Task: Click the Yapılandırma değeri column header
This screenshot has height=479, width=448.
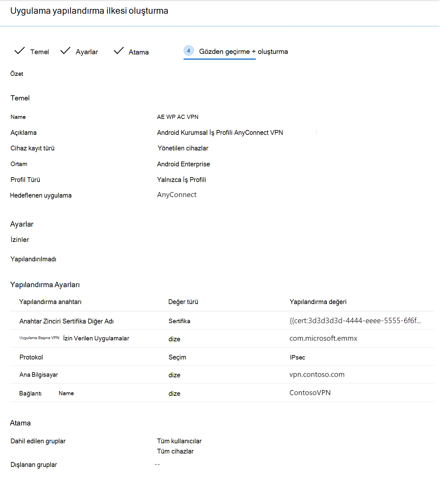Action: pyautogui.click(x=318, y=302)
